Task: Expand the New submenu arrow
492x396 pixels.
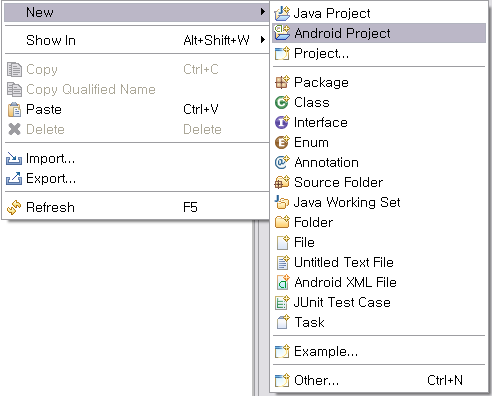Action: tap(263, 12)
